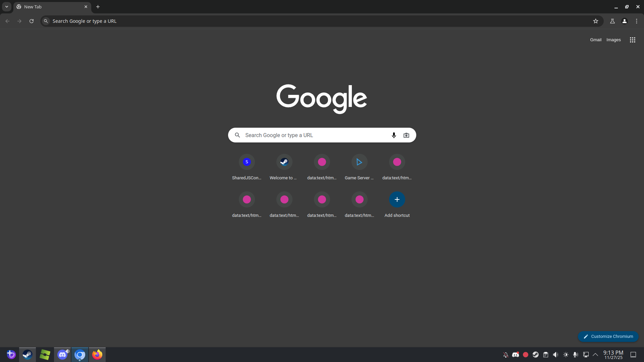Open the Steam 'Welcome to' shortcut
The image size is (644, 362).
[284, 162]
